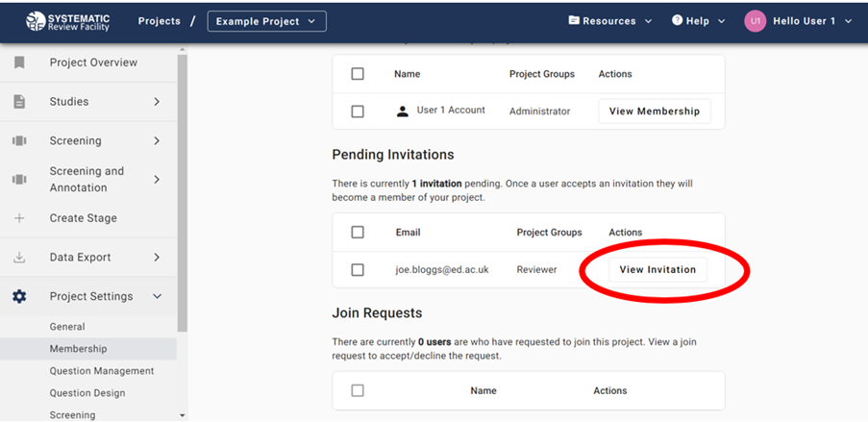
Task: Toggle the Join Requests select-all checkbox
Action: [x=358, y=391]
